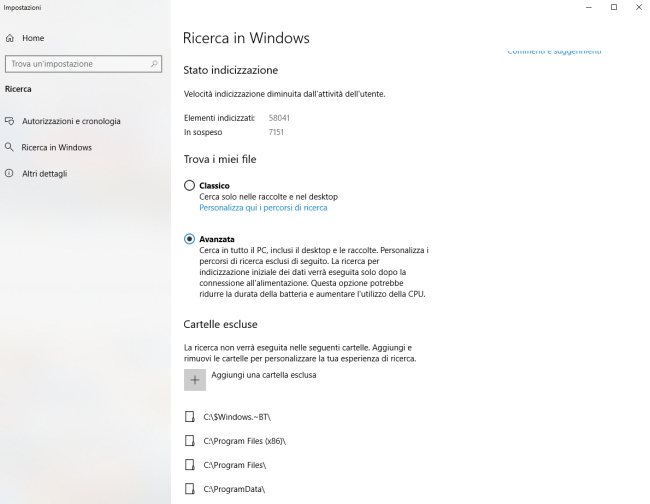Open Ricerca in Windows section

coord(57,147)
